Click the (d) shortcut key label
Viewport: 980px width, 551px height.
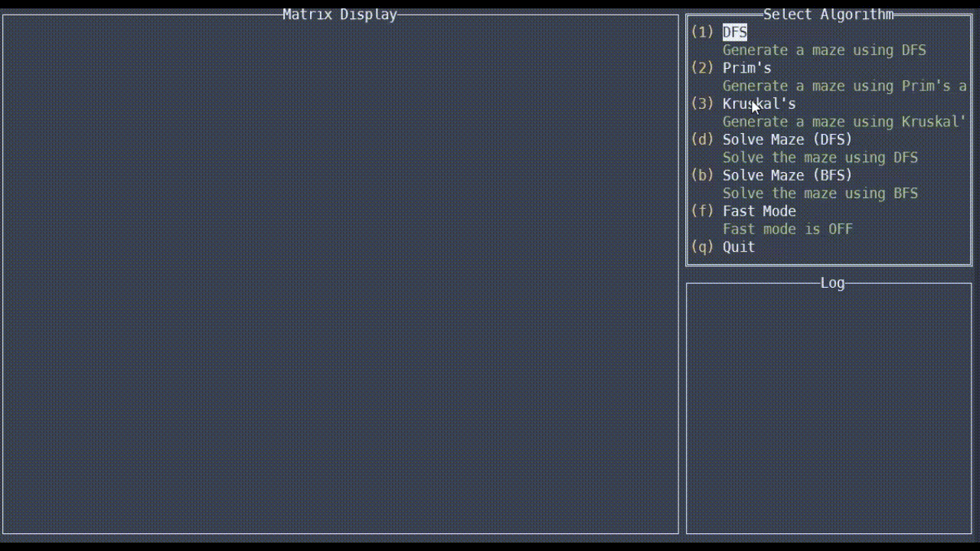tap(702, 139)
